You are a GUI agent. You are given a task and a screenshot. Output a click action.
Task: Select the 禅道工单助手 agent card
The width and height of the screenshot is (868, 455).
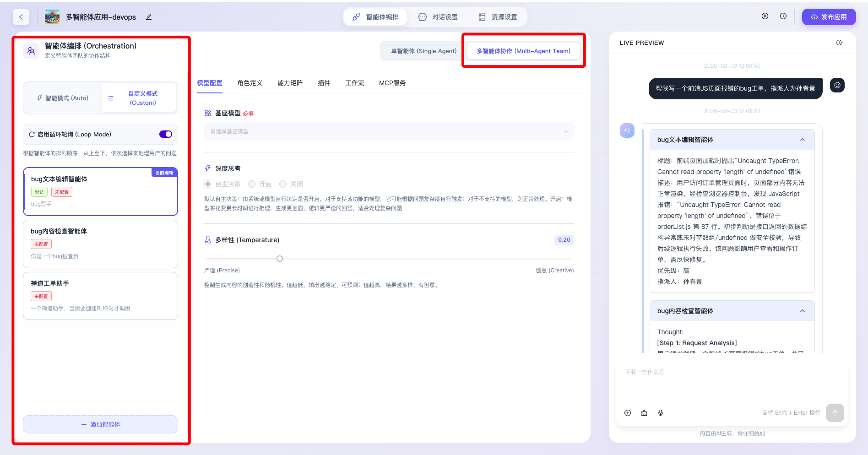(x=100, y=296)
